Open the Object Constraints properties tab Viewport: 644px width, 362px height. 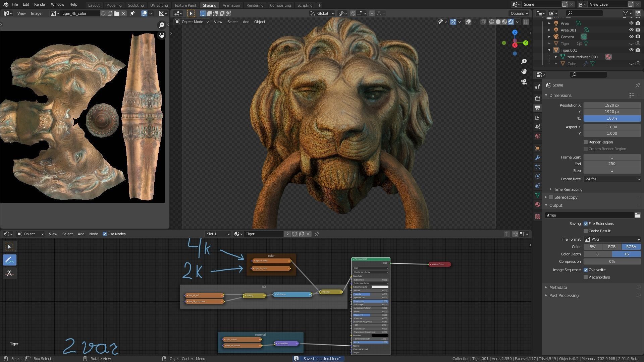tap(538, 186)
